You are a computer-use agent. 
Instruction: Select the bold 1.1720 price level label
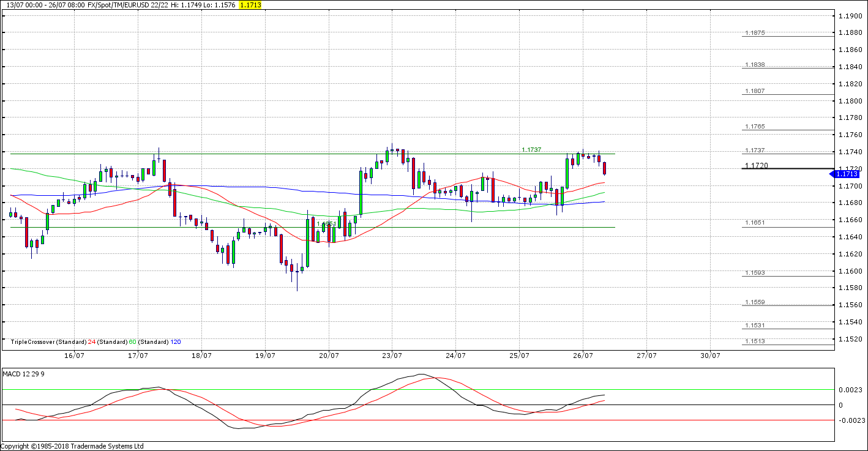[757, 166]
